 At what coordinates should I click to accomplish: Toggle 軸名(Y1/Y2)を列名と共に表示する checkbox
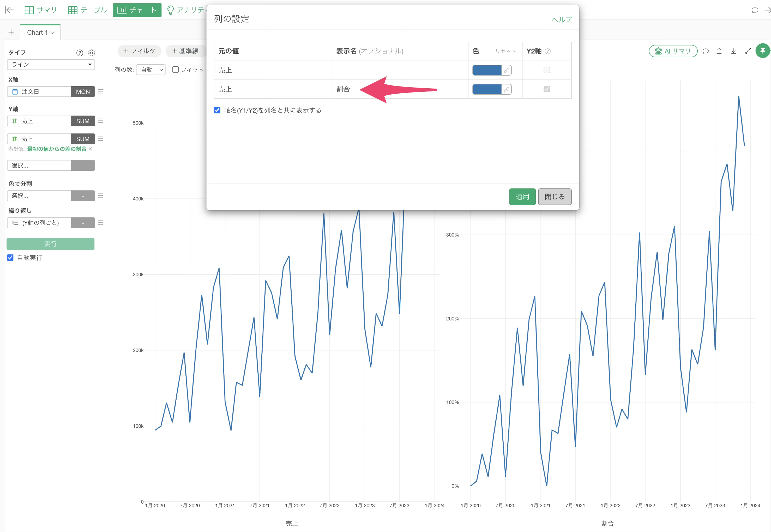pyautogui.click(x=217, y=110)
